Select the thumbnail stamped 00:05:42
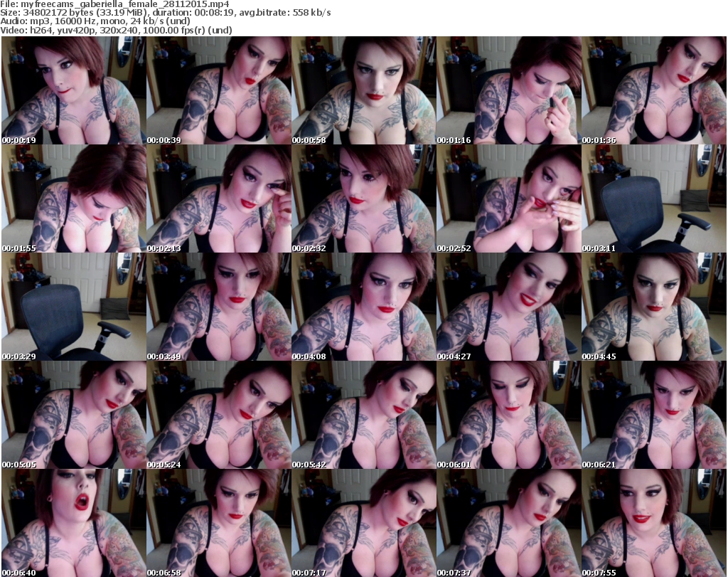728x577 pixels. tap(363, 415)
